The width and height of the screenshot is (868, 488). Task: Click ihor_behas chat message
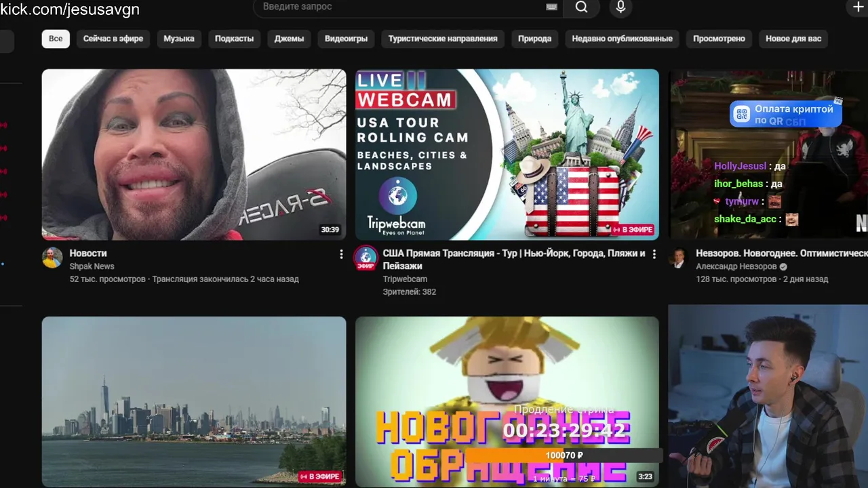(748, 184)
